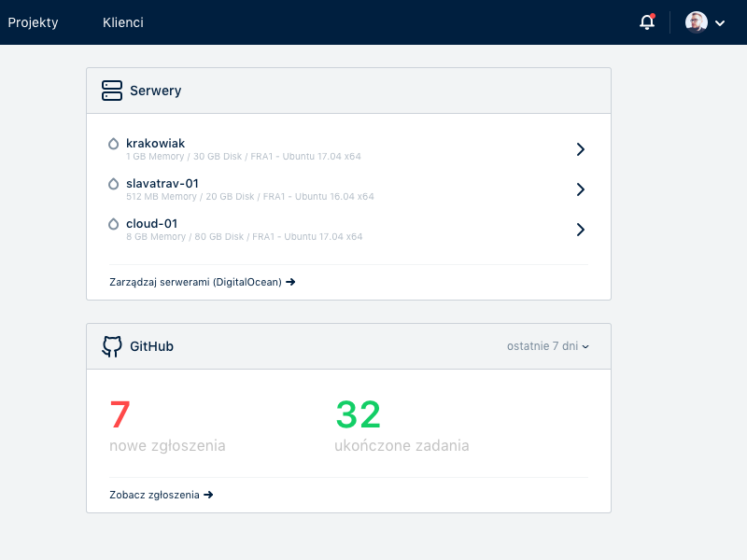Open user menu dropdown arrow

click(x=720, y=23)
